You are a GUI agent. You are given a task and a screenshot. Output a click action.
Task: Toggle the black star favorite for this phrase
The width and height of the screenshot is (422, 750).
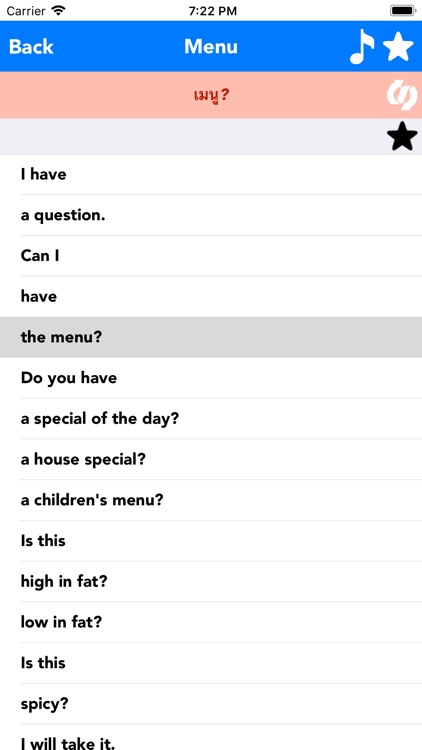(402, 136)
